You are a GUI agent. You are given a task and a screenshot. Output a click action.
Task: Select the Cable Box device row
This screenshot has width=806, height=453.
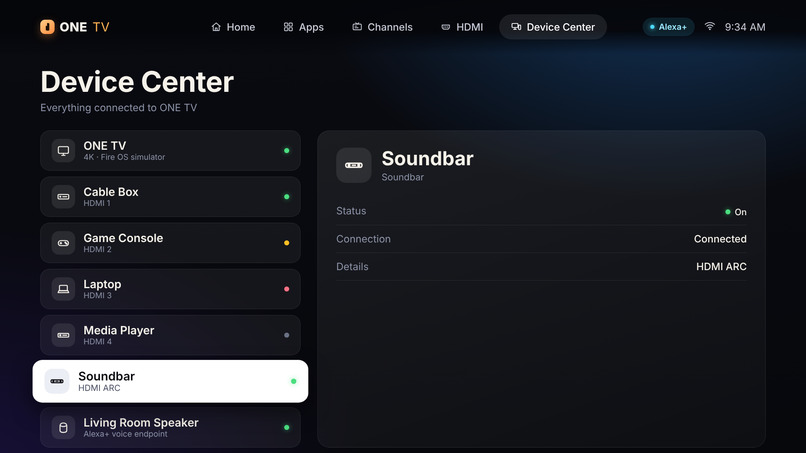(170, 197)
